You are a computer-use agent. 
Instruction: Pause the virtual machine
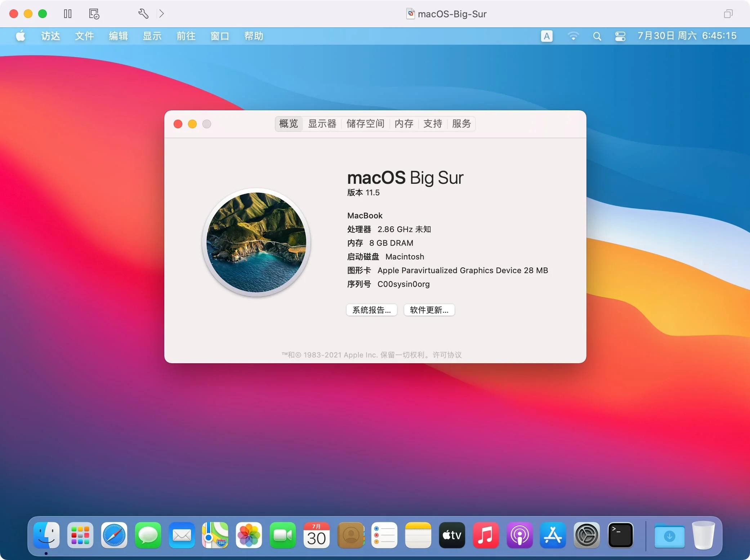pyautogui.click(x=68, y=14)
